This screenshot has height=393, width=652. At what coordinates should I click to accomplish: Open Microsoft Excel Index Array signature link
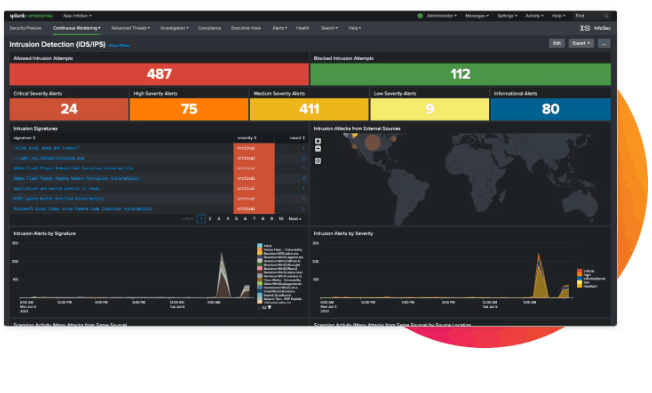83,209
